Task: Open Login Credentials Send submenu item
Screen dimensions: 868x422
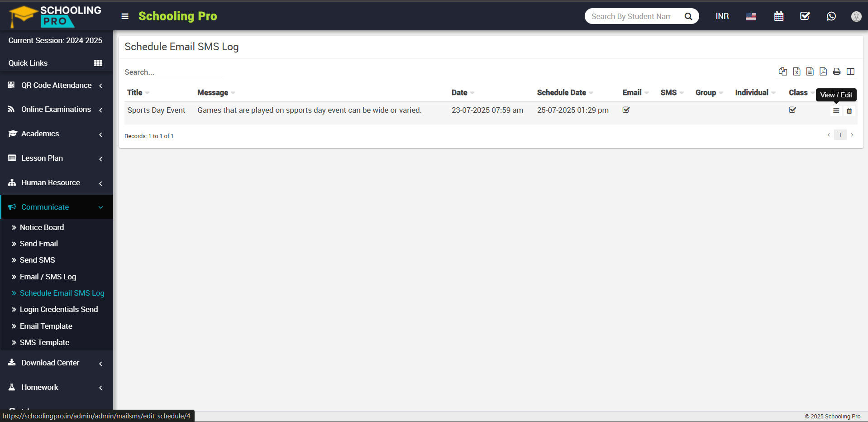Action: pyautogui.click(x=59, y=309)
